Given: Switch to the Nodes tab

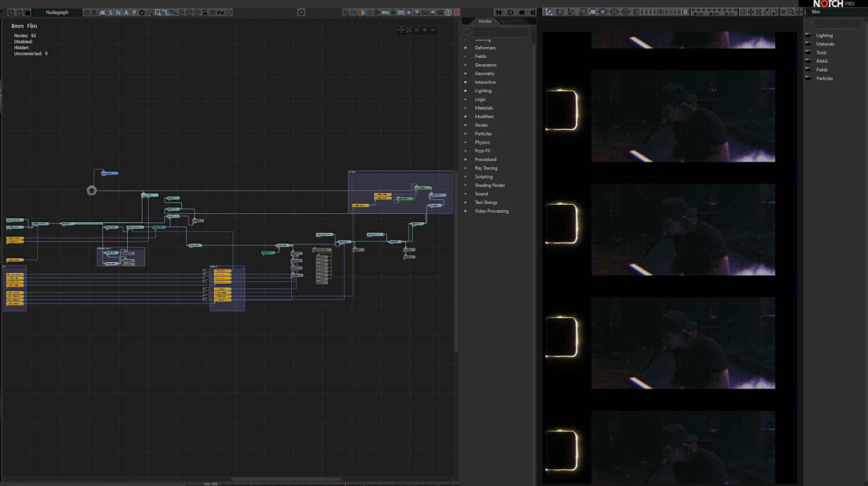Looking at the screenshot, I should 485,21.
